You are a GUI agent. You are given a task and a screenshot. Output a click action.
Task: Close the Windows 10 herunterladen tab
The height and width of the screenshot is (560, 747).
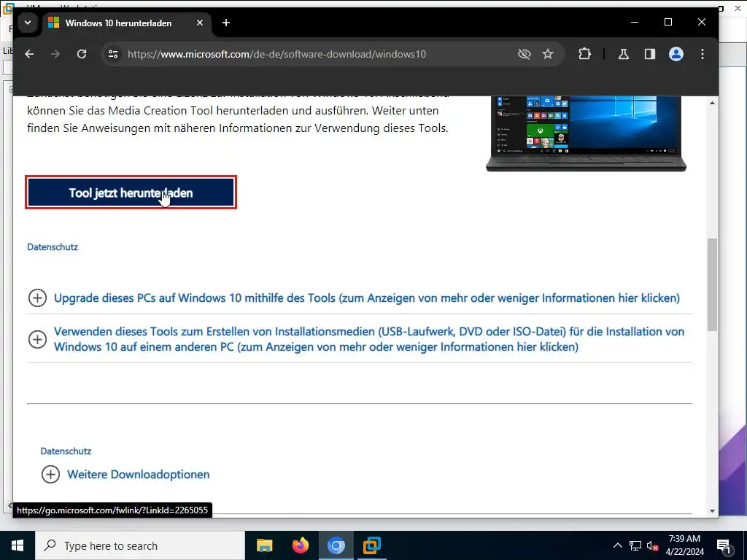point(200,23)
